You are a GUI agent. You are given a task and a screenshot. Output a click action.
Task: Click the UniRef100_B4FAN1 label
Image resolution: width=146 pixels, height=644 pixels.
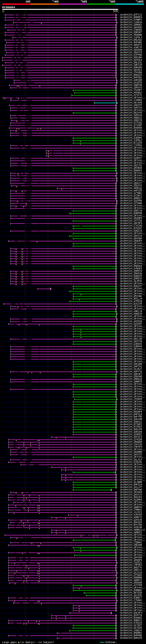(x=131, y=42)
